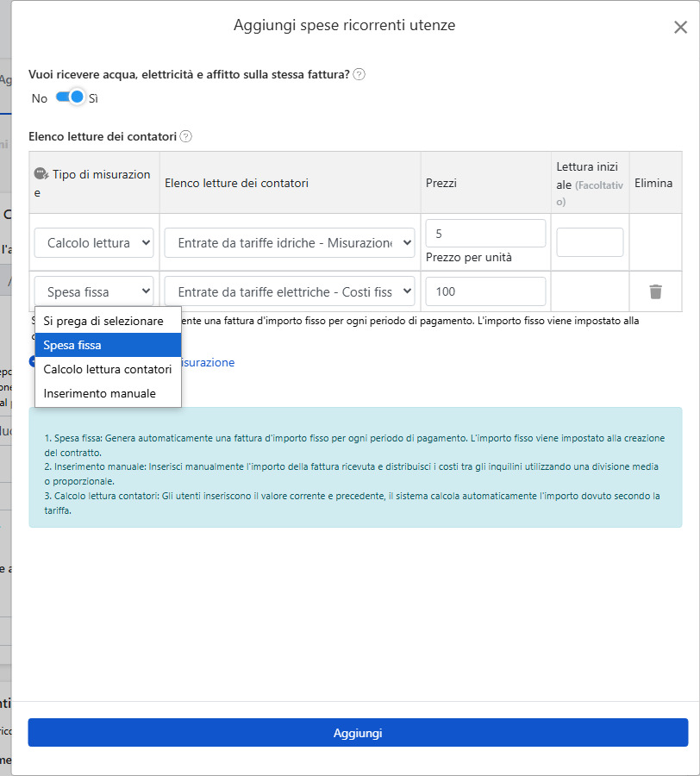This screenshot has width=700, height=776.
Task: Open the Spesa fissa type dropdown
Action: (x=94, y=291)
